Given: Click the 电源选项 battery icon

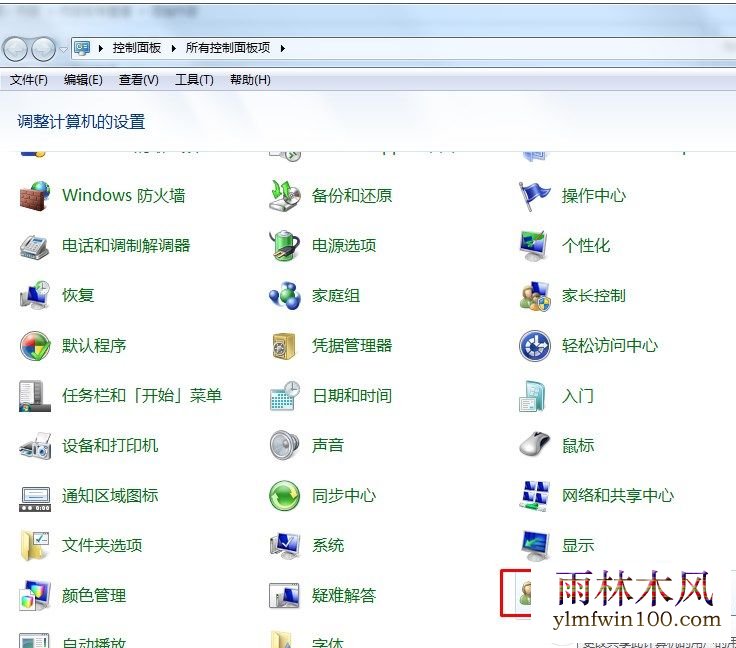Looking at the screenshot, I should (284, 245).
